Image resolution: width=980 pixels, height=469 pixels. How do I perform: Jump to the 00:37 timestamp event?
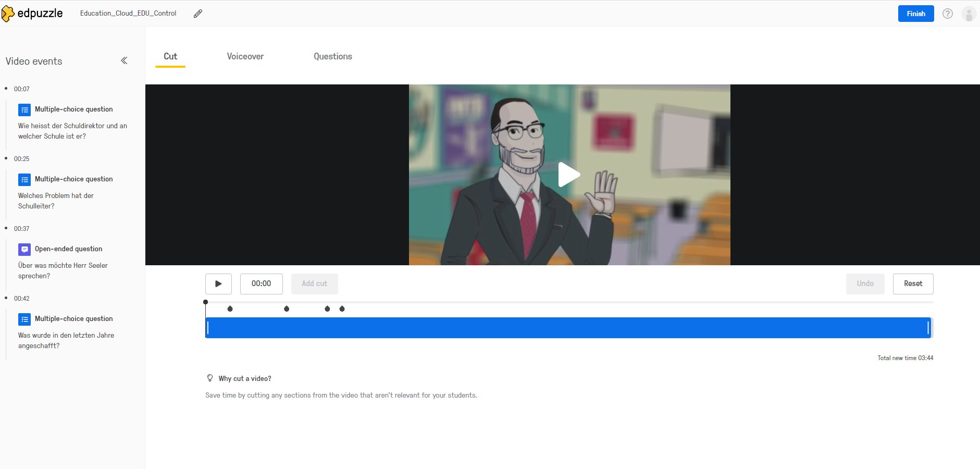click(x=22, y=229)
